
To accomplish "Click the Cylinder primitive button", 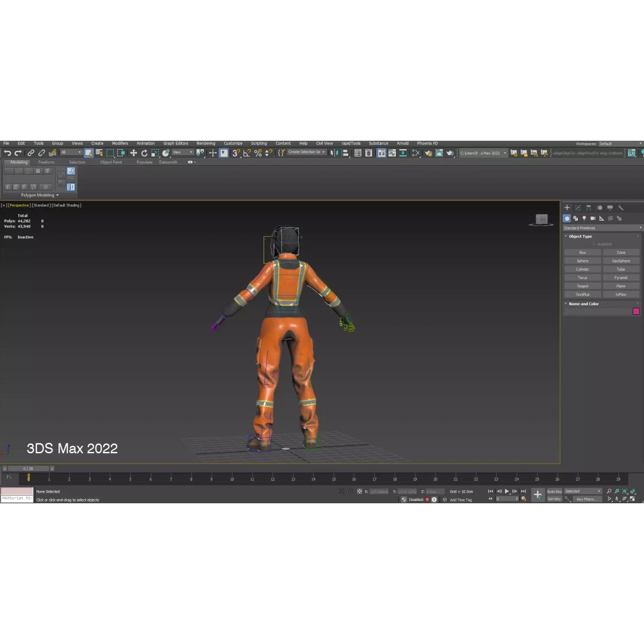I will pyautogui.click(x=583, y=270).
